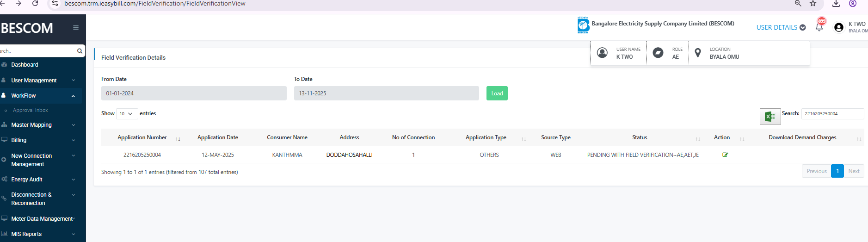
Task: Click the 12-MAY-2025 application date
Action: 218,155
